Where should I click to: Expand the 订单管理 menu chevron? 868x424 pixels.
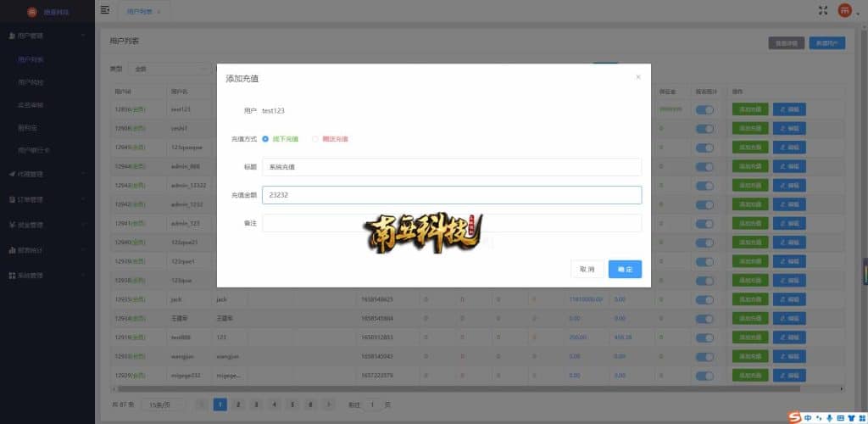coord(83,199)
